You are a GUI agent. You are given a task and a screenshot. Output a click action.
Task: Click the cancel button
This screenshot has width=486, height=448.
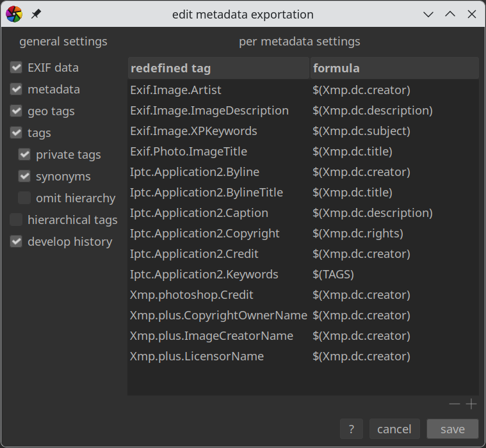[x=394, y=429]
